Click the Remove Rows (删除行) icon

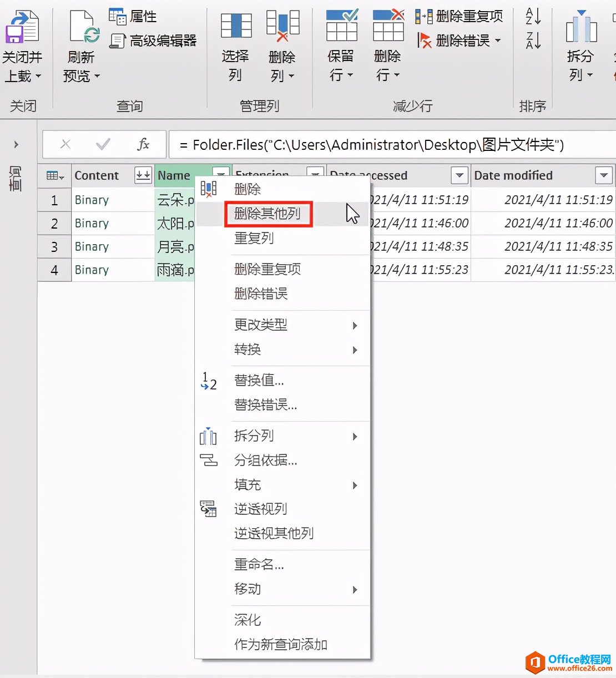tap(388, 25)
